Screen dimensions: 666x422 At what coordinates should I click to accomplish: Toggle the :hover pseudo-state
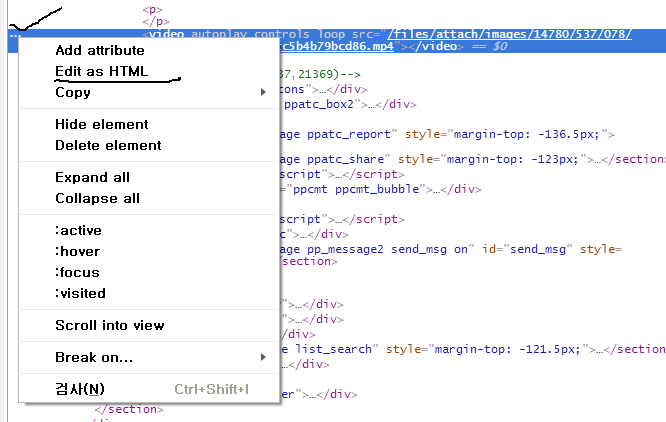tap(78, 251)
